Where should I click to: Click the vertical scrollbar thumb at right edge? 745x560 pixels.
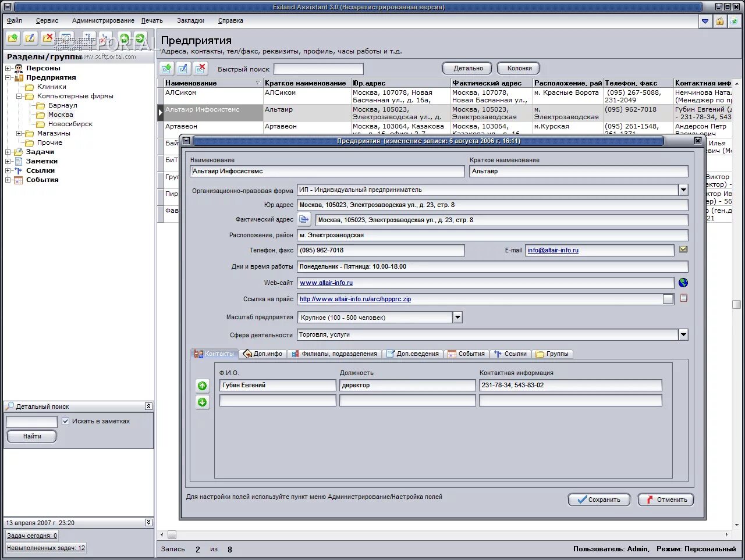(x=737, y=304)
